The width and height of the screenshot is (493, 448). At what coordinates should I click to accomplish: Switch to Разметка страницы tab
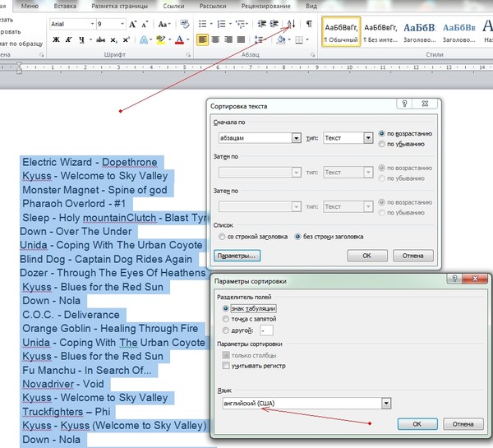119,6
